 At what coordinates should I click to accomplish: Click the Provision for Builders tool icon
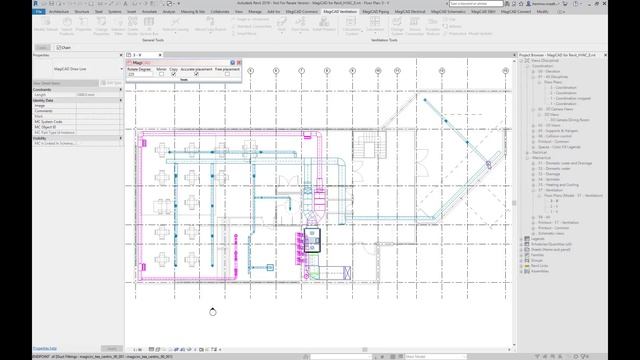[x=433, y=25]
